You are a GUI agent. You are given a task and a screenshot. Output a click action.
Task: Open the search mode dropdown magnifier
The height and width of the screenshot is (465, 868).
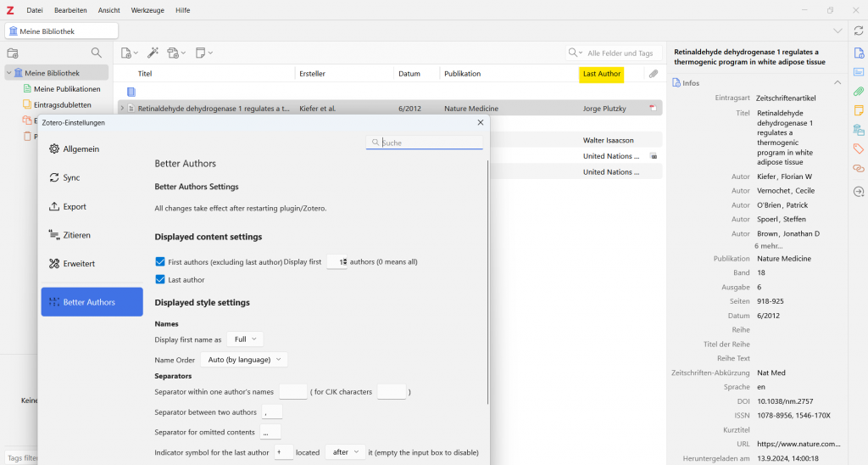[x=576, y=53]
